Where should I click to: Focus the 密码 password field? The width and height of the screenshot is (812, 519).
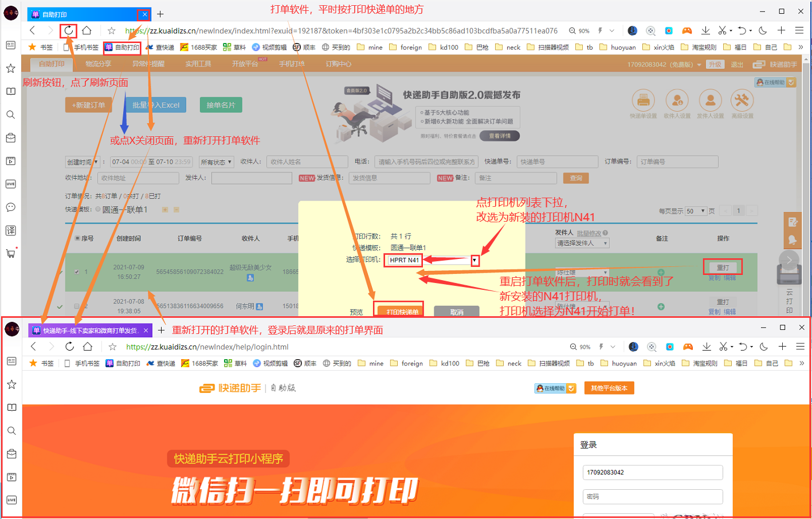(653, 497)
